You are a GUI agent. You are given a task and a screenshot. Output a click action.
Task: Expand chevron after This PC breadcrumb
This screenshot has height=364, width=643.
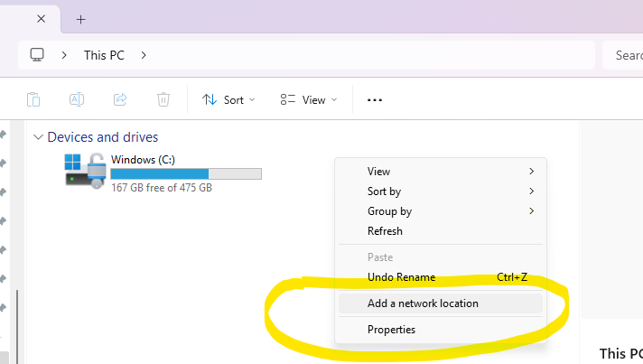[143, 55]
